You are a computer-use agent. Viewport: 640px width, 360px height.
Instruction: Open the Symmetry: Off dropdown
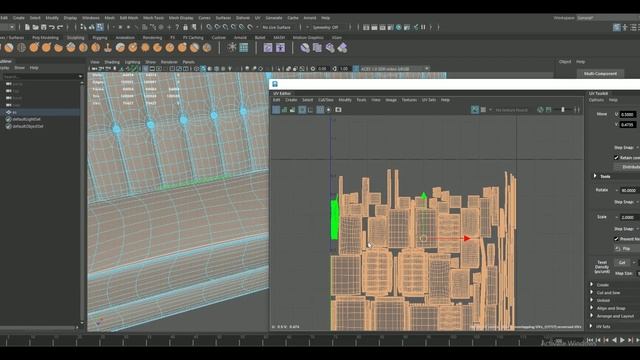click(x=325, y=27)
